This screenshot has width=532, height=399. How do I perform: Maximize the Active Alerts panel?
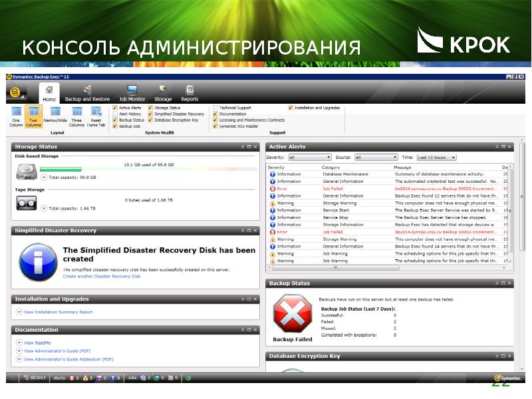[503, 147]
